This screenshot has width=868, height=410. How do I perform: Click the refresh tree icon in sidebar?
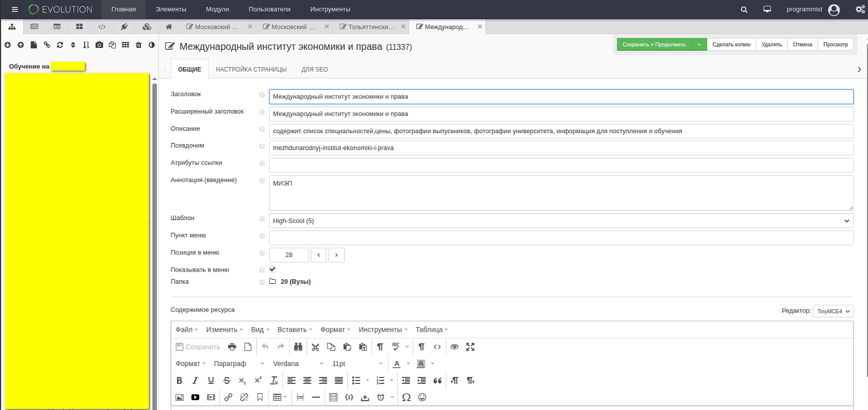(x=60, y=45)
